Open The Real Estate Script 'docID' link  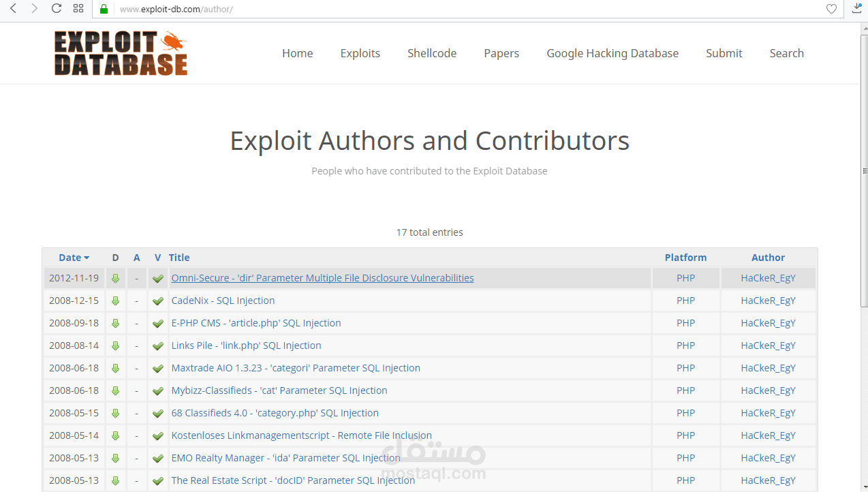point(293,480)
